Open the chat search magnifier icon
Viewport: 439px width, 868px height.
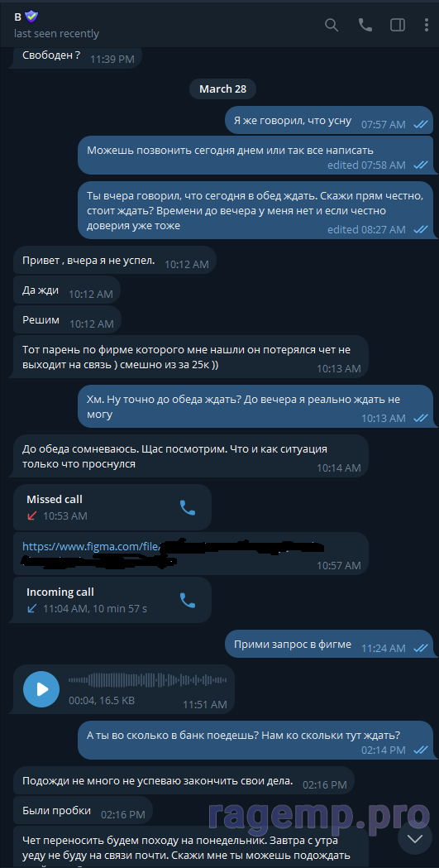point(332,25)
